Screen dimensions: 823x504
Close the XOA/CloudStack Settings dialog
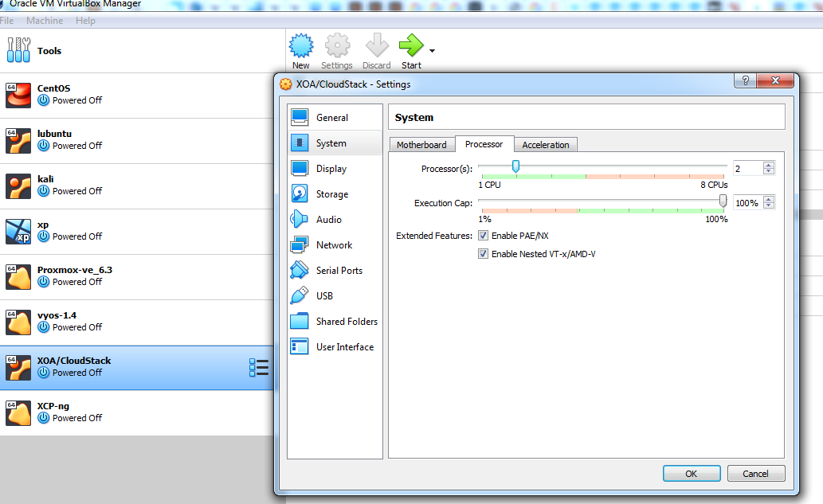775,80
